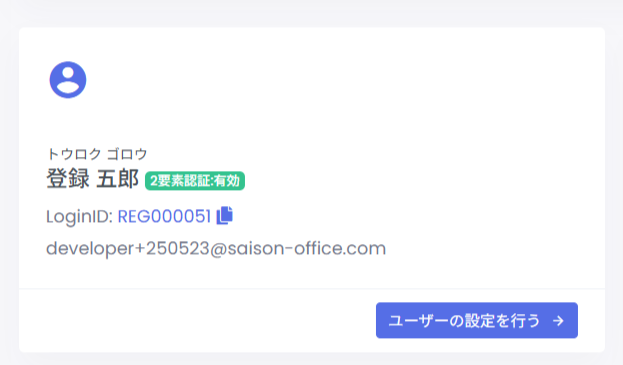Click the green 2要素認証:有効 badge
The image size is (623, 365).
[x=195, y=181]
